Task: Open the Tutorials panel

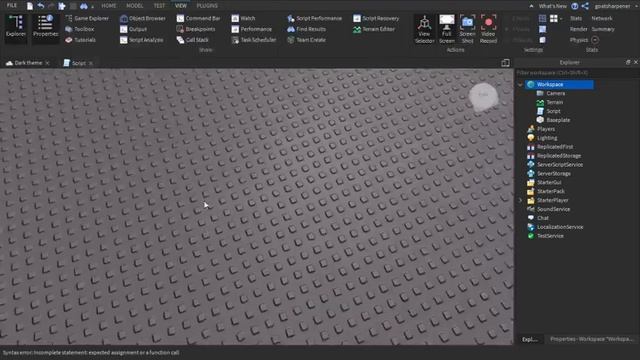Action: (80, 40)
